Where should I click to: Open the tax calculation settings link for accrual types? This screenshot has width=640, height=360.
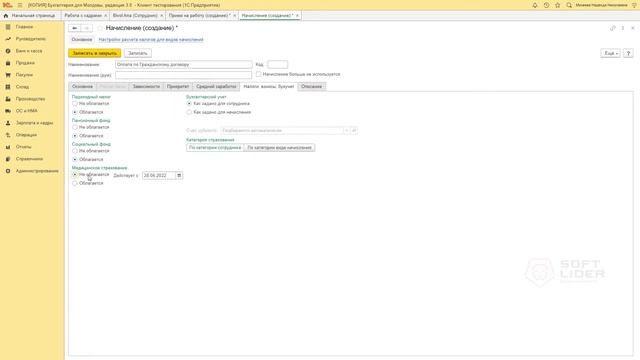pyautogui.click(x=151, y=40)
